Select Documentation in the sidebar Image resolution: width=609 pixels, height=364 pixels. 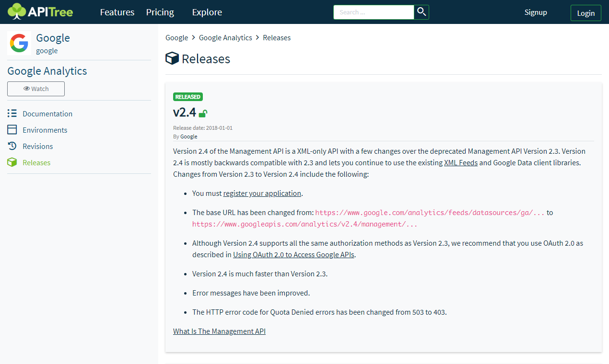coord(47,114)
